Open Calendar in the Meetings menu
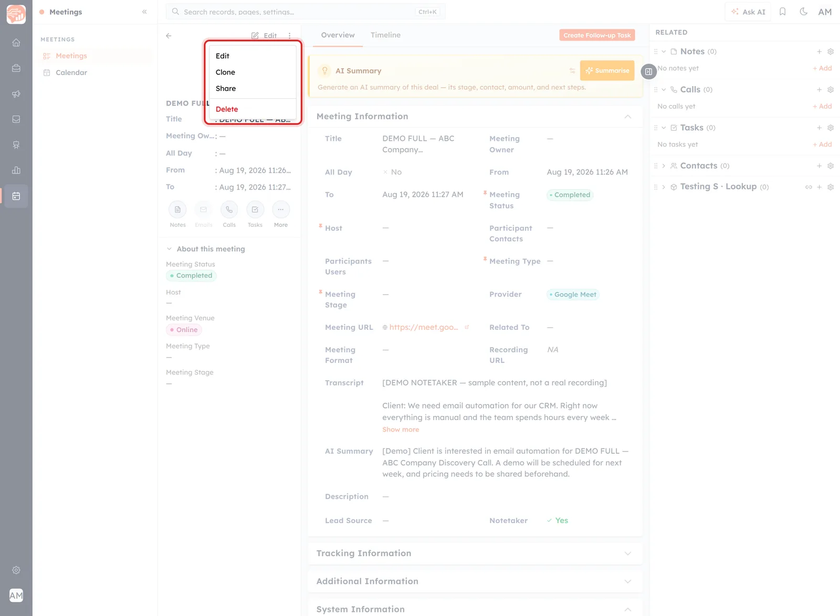This screenshot has width=840, height=616. click(71, 72)
